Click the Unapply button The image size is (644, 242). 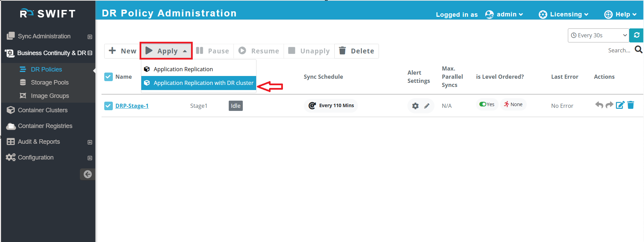309,51
